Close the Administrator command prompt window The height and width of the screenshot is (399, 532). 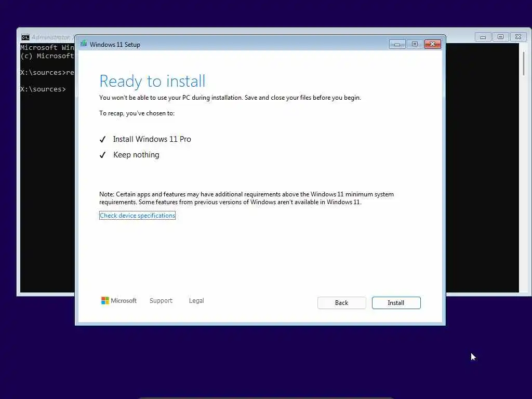pos(518,37)
